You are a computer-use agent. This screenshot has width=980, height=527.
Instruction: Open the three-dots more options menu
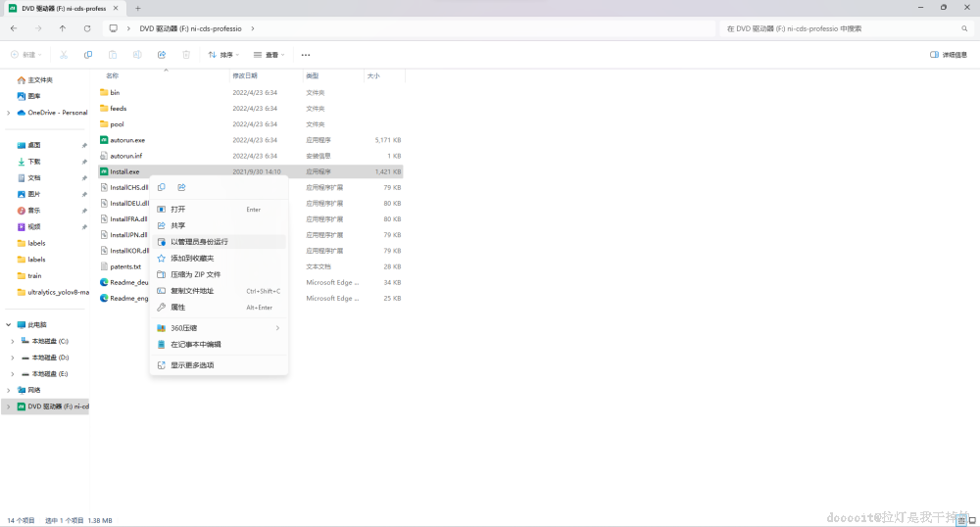coord(306,55)
